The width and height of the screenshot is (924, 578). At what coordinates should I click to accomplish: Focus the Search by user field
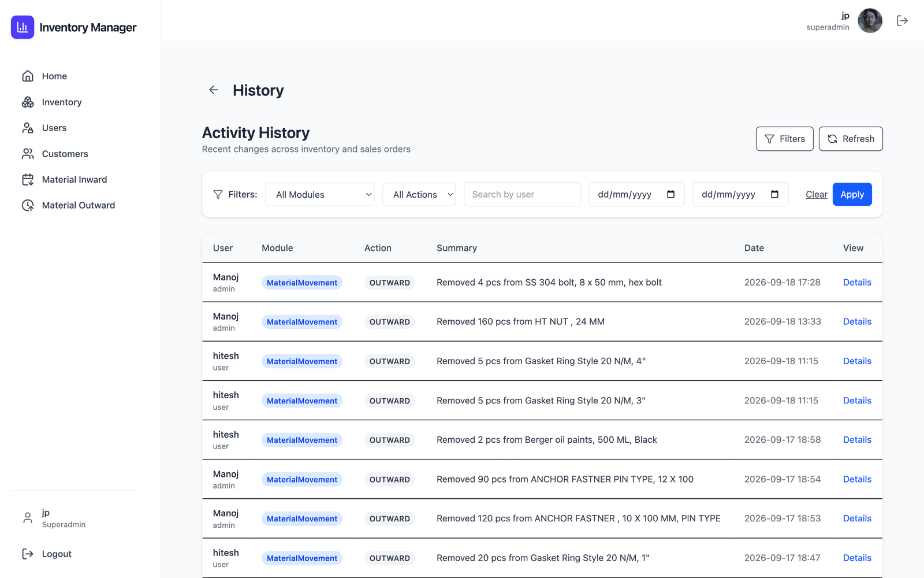(522, 194)
